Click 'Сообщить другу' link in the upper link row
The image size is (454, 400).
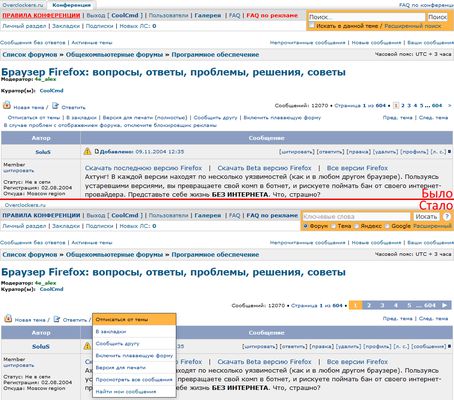pos(215,118)
